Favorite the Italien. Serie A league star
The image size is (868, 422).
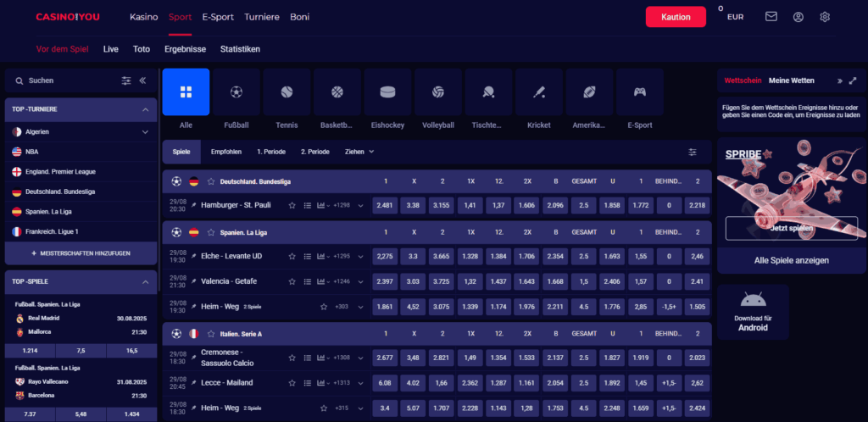tap(211, 334)
